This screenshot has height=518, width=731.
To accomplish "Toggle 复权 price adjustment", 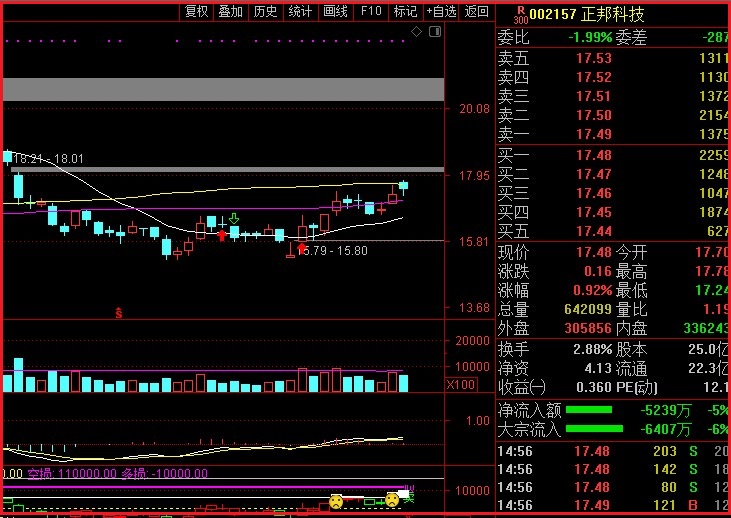I will click(x=197, y=11).
